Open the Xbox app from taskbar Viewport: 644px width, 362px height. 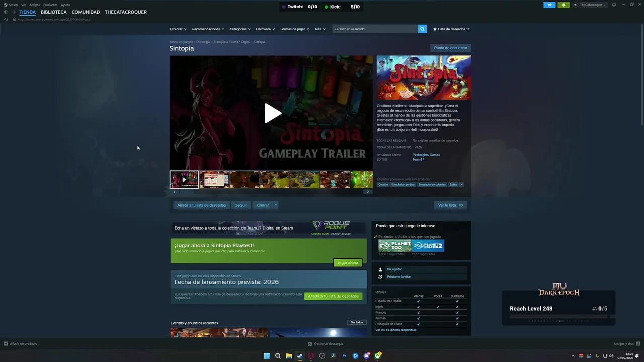coord(378,356)
